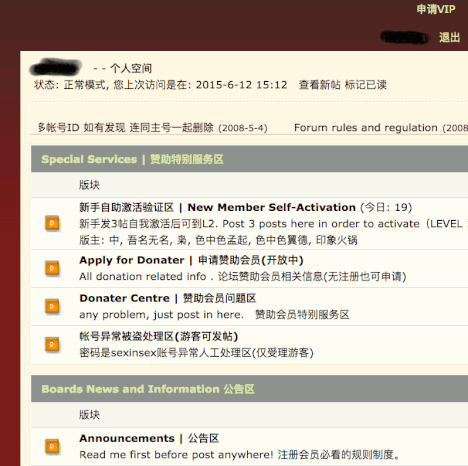468x466 pixels.
Task: Open Announcements 公告区 board
Action: [x=149, y=438]
